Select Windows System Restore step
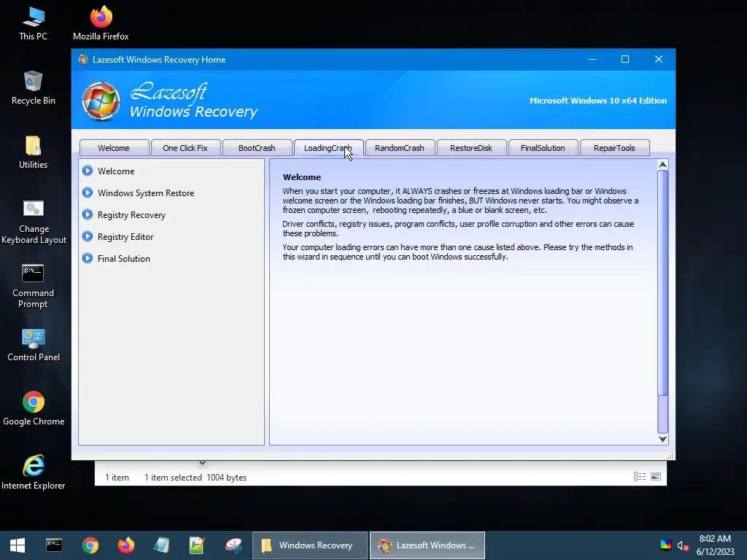The width and height of the screenshot is (747, 560). (146, 192)
